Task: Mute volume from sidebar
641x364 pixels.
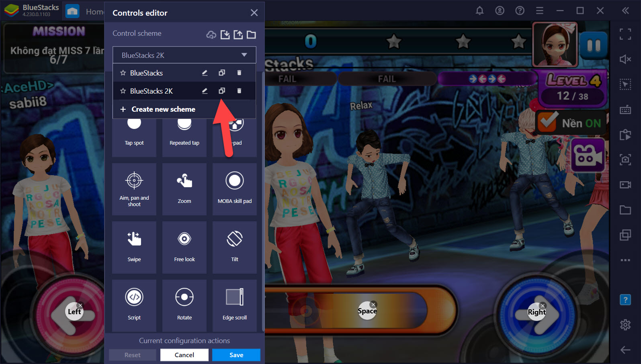Action: pos(625,59)
